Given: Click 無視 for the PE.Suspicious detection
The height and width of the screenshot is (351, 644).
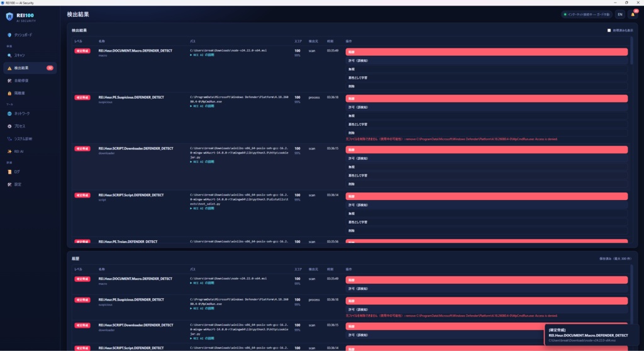Looking at the screenshot, I should (x=486, y=116).
